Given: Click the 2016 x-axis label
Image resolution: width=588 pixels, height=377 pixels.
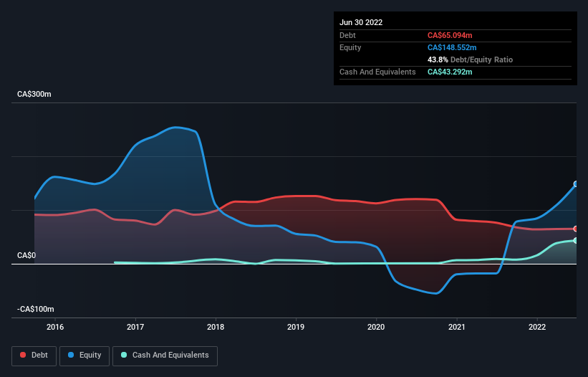Looking at the screenshot, I should tap(55, 327).
